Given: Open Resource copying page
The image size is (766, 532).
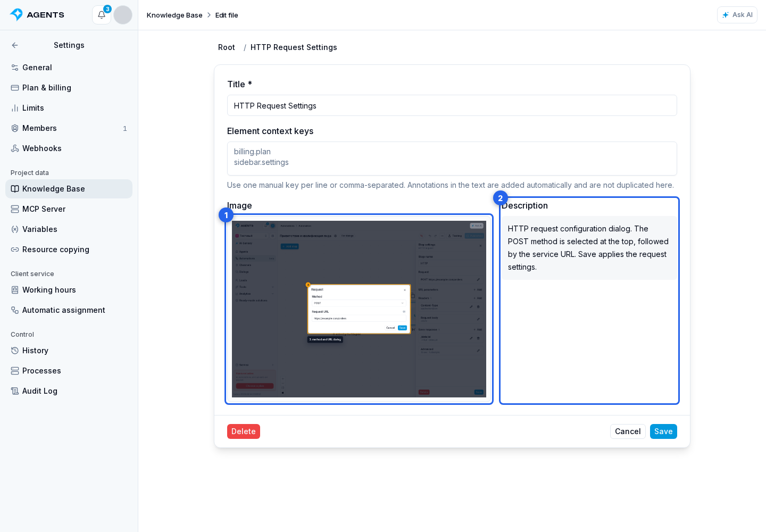Looking at the screenshot, I should coord(69,250).
